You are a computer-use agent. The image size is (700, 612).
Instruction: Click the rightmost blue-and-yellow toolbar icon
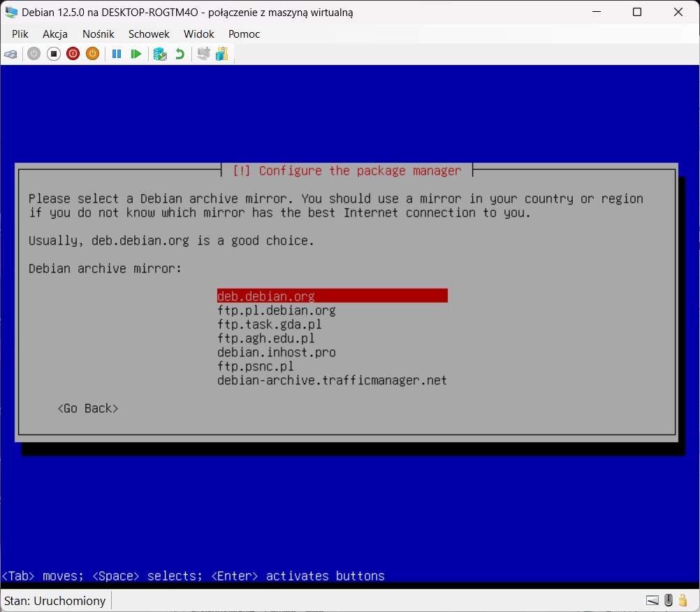(x=222, y=54)
